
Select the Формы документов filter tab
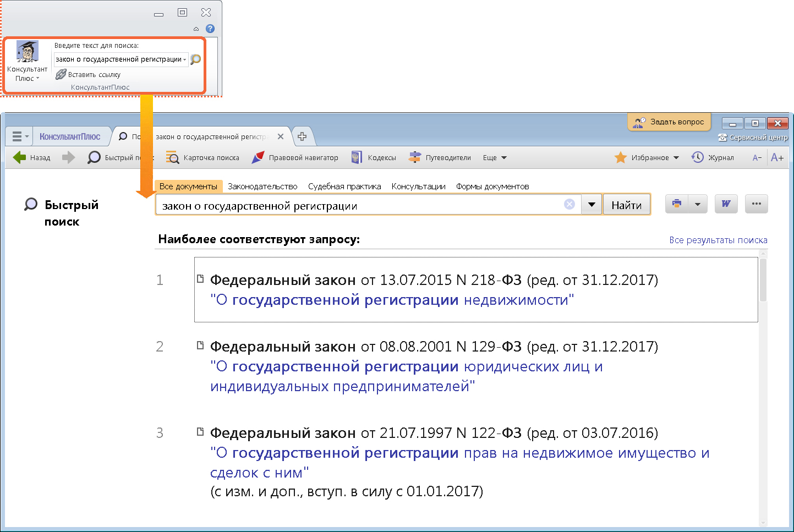492,187
